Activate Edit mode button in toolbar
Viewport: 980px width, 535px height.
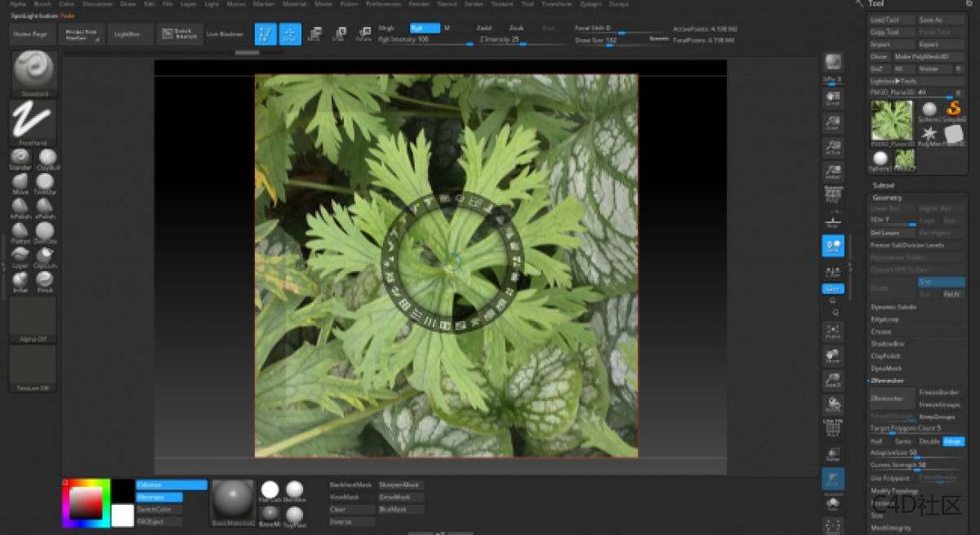(x=265, y=34)
